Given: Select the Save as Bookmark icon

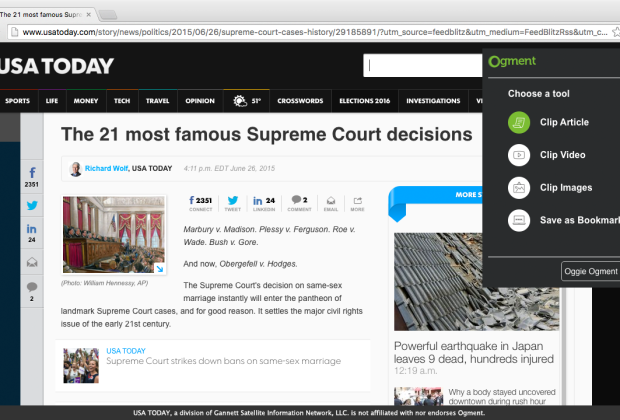Looking at the screenshot, I should (519, 220).
